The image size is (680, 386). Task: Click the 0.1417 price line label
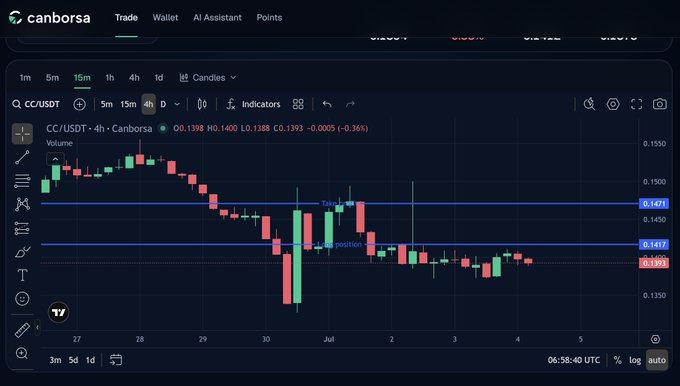coord(654,245)
